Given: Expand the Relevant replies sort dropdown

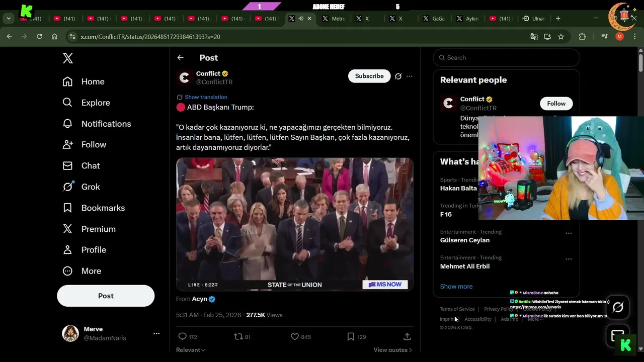Looking at the screenshot, I should [191, 350].
